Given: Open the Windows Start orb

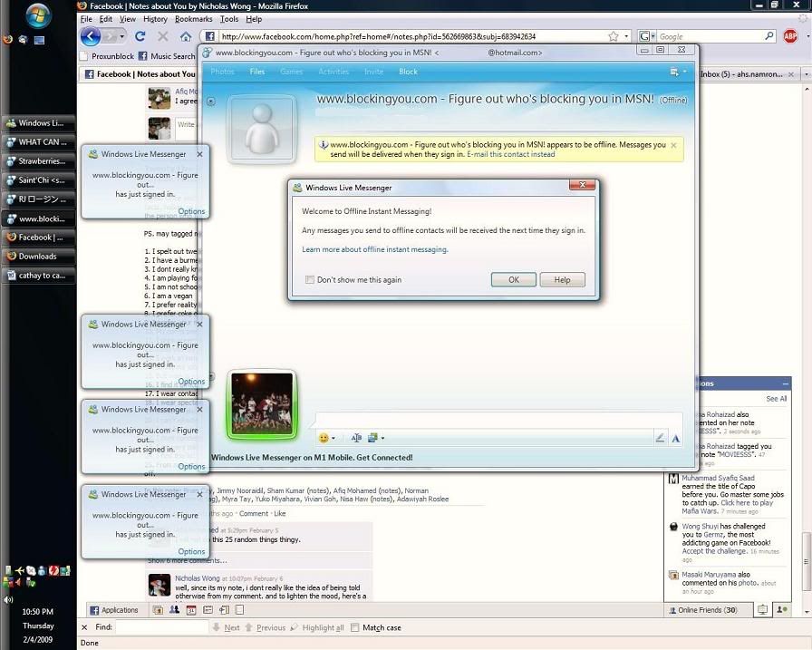Looking at the screenshot, I should [x=38, y=15].
